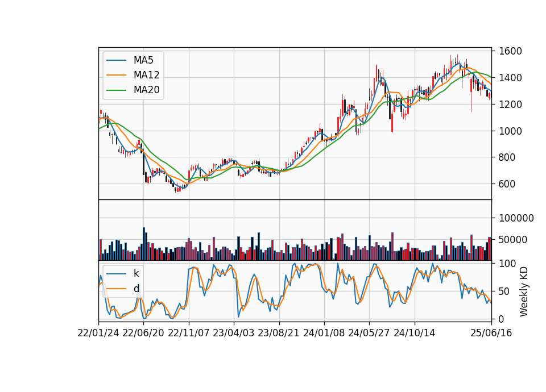The width and height of the screenshot is (546, 392).
Task: Click the 24/01/08 date label
Action: pos(324,333)
